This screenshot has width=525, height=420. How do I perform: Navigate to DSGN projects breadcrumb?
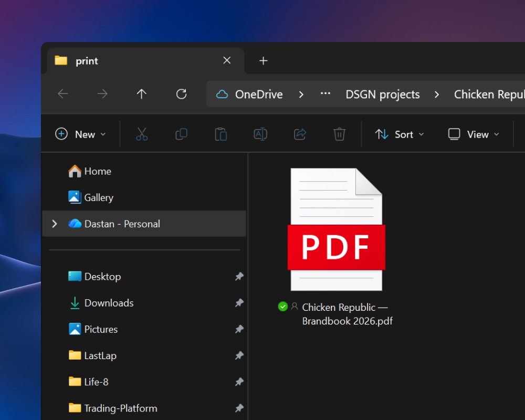click(x=382, y=95)
